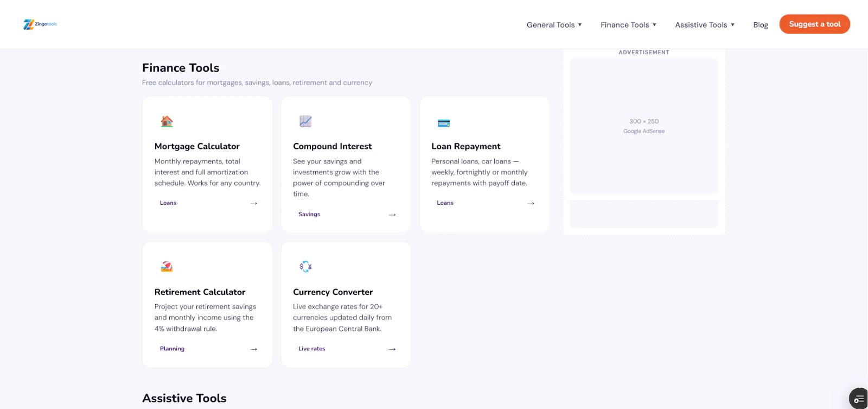Click the arrow on the Retirement Calculator card
Image resolution: width=868 pixels, height=409 pixels.
coord(253,349)
